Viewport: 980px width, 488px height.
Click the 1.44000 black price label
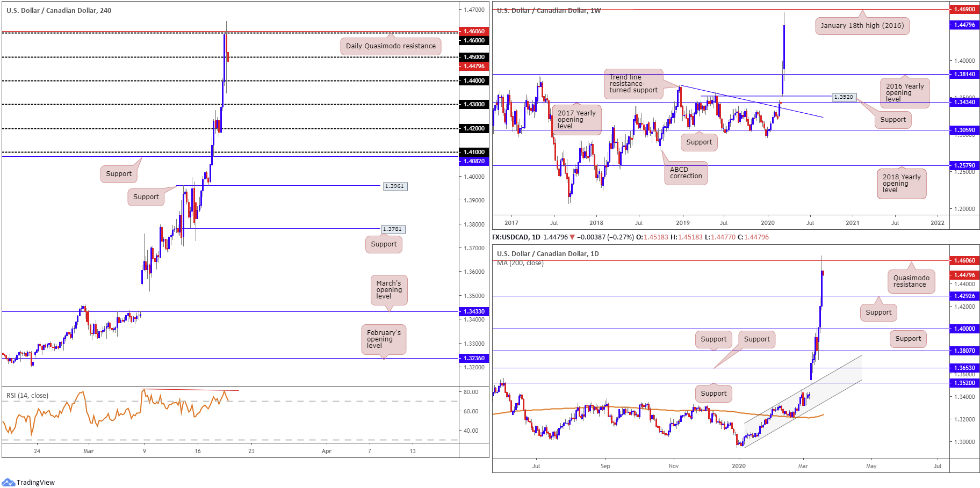[x=474, y=81]
